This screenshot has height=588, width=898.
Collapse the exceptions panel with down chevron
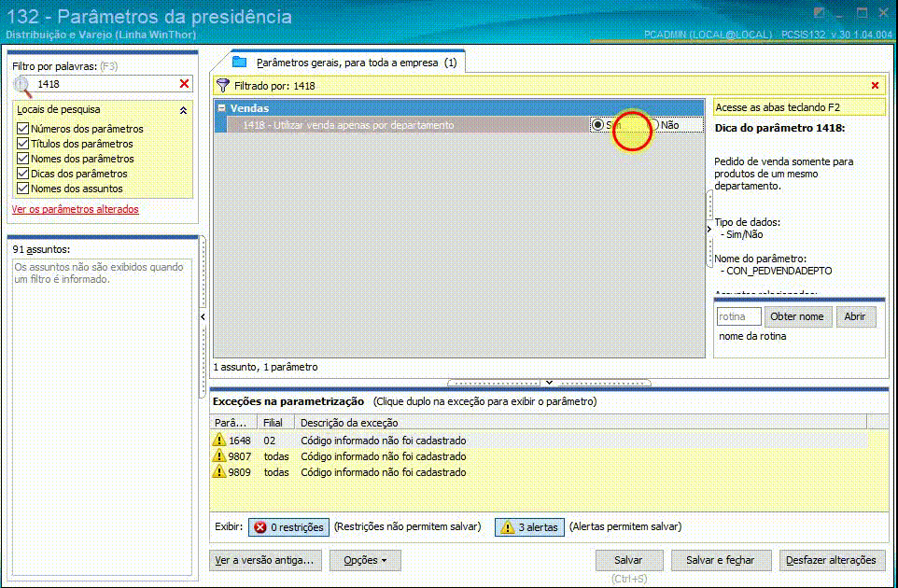coord(549,382)
